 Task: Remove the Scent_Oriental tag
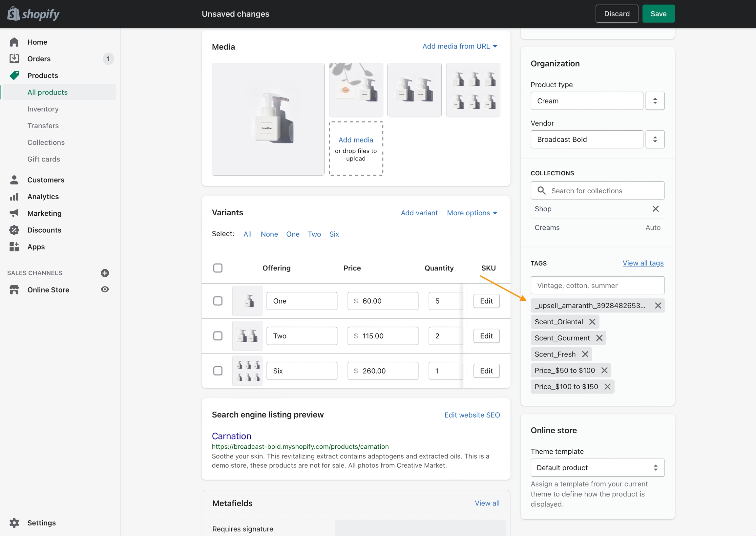[x=592, y=322]
